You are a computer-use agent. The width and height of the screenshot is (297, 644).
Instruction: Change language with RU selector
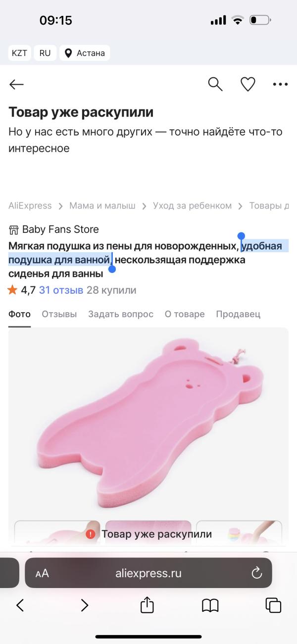coord(45,53)
